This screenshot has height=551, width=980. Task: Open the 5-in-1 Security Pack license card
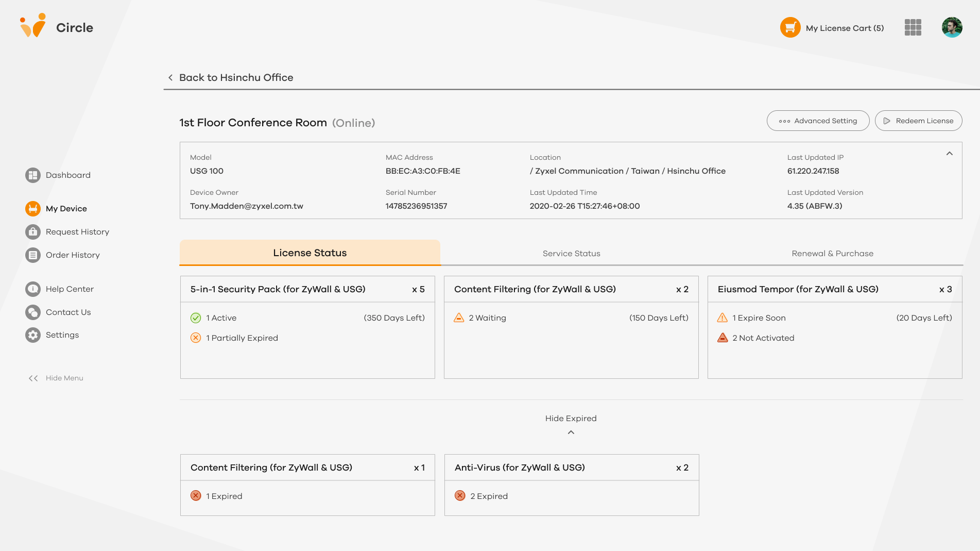point(307,327)
